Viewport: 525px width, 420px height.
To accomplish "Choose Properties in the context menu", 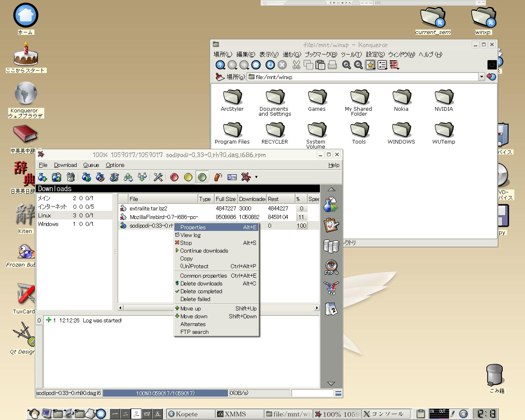I will pos(217,227).
